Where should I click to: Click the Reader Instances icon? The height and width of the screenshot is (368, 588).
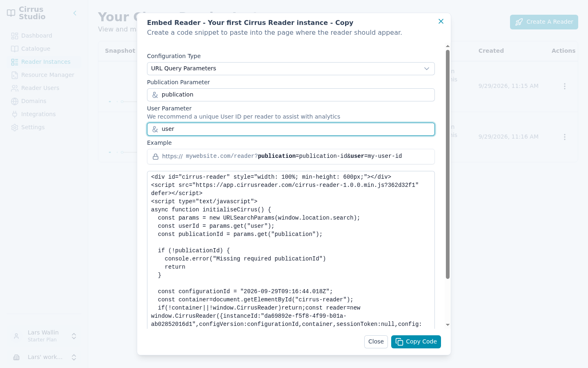tap(15, 62)
